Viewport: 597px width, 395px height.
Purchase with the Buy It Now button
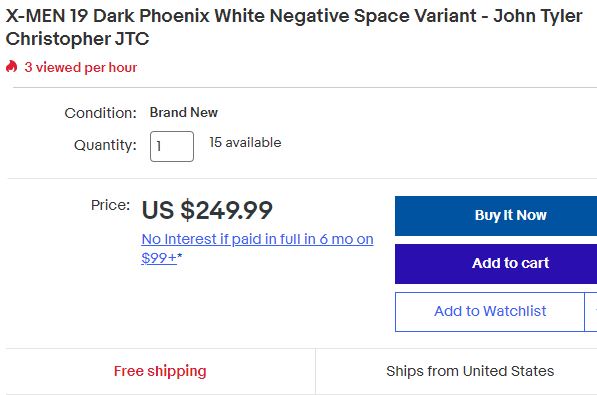pyautogui.click(x=496, y=216)
